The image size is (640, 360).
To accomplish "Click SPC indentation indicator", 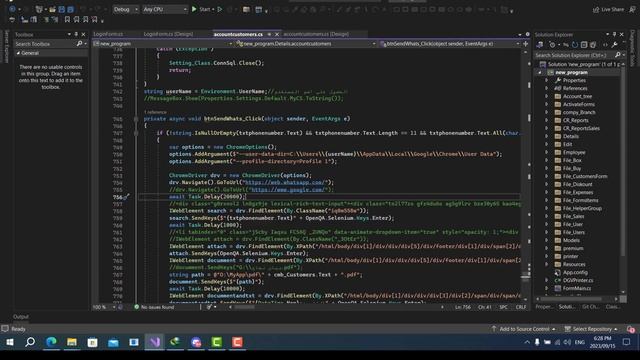I will [503, 307].
